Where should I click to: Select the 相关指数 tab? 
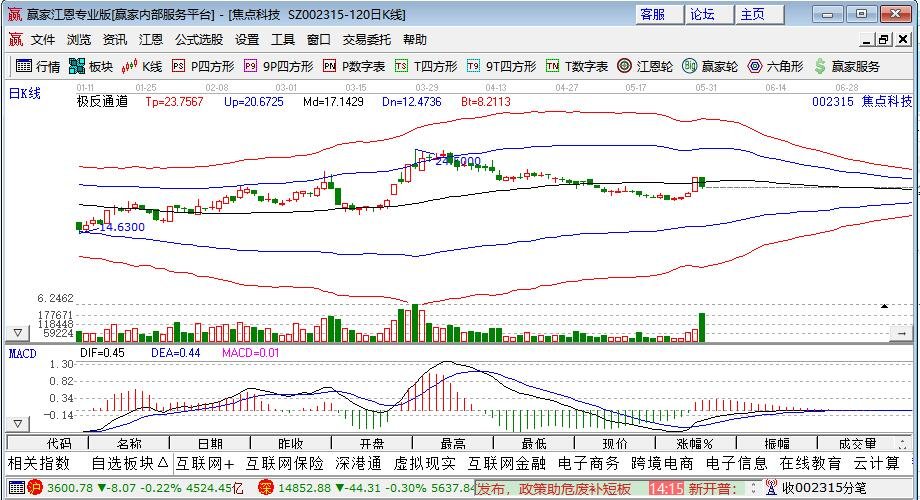[x=39, y=464]
